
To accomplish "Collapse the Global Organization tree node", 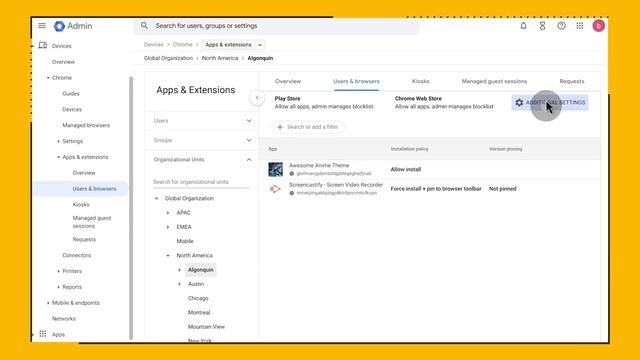I will 156,198.
